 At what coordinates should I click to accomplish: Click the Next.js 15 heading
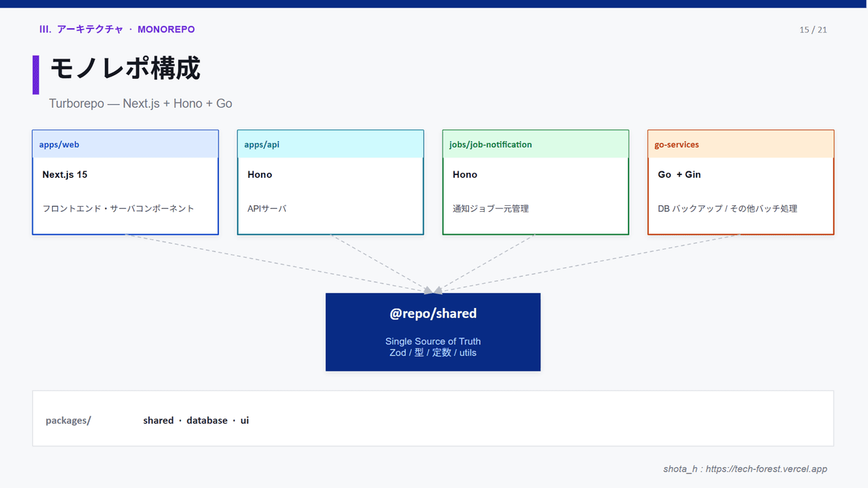click(x=65, y=174)
